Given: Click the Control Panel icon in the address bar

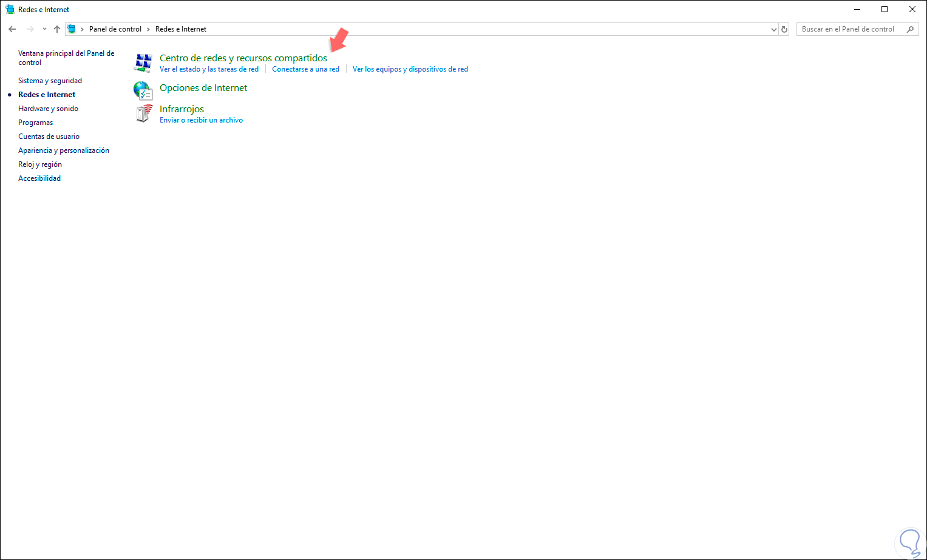Looking at the screenshot, I should (72, 29).
